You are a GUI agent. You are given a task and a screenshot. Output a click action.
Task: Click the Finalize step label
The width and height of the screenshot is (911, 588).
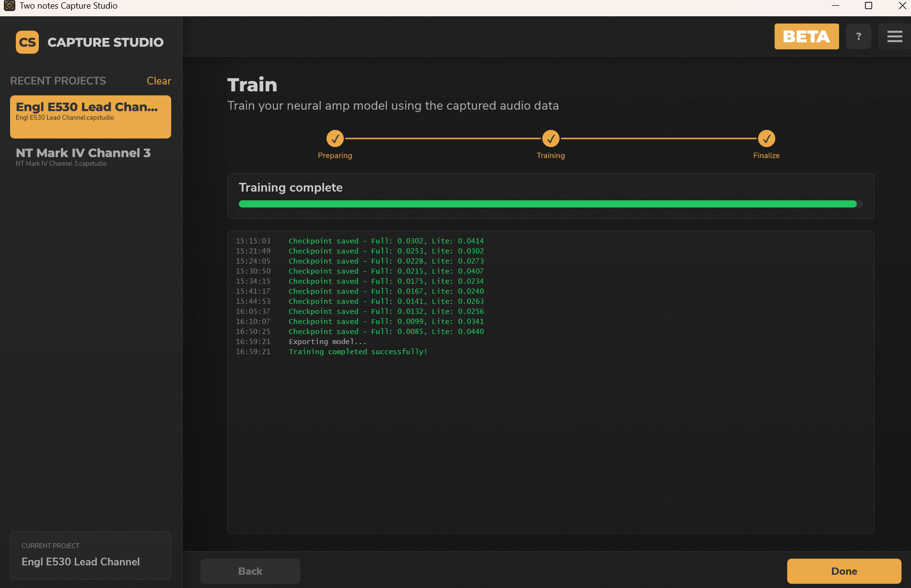coord(766,156)
